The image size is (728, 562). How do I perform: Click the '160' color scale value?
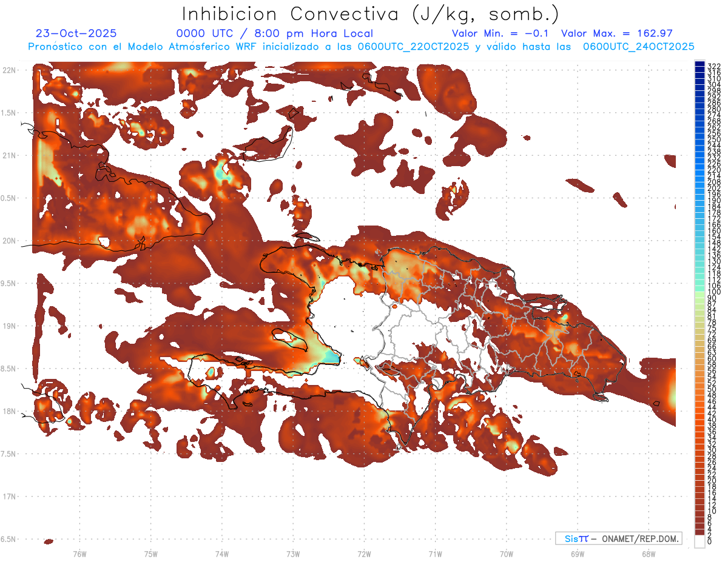click(714, 231)
